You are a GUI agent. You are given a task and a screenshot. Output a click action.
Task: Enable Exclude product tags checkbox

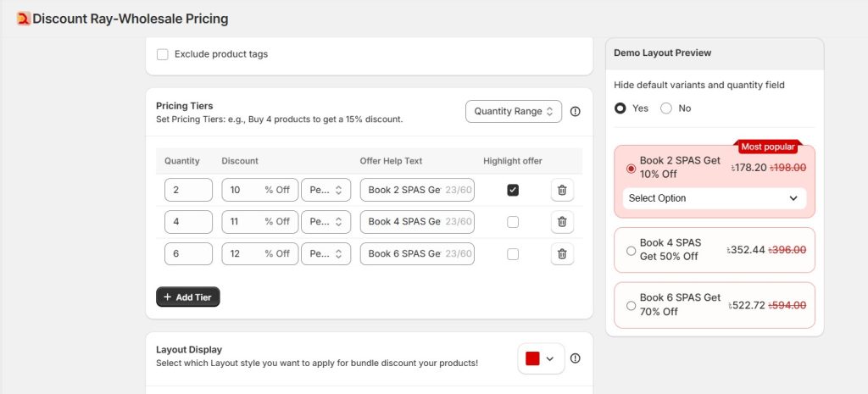point(162,54)
